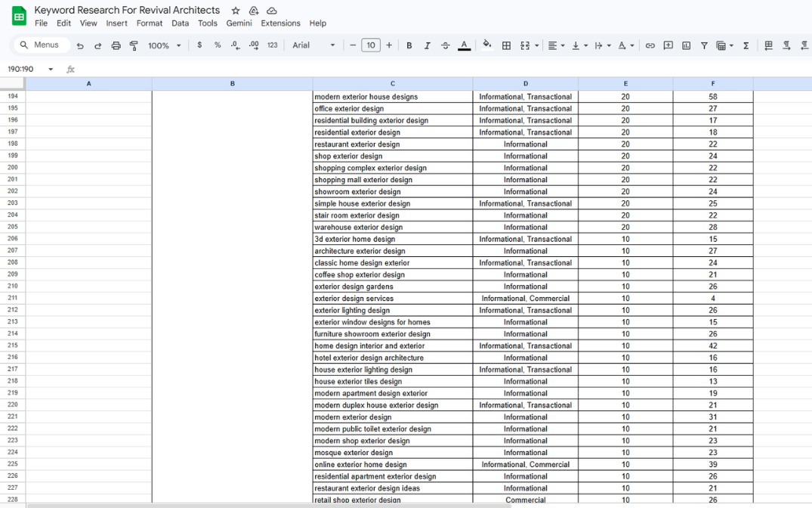This screenshot has width=812, height=508.
Task: Insert a chart from the toolbar
Action: [x=686, y=45]
